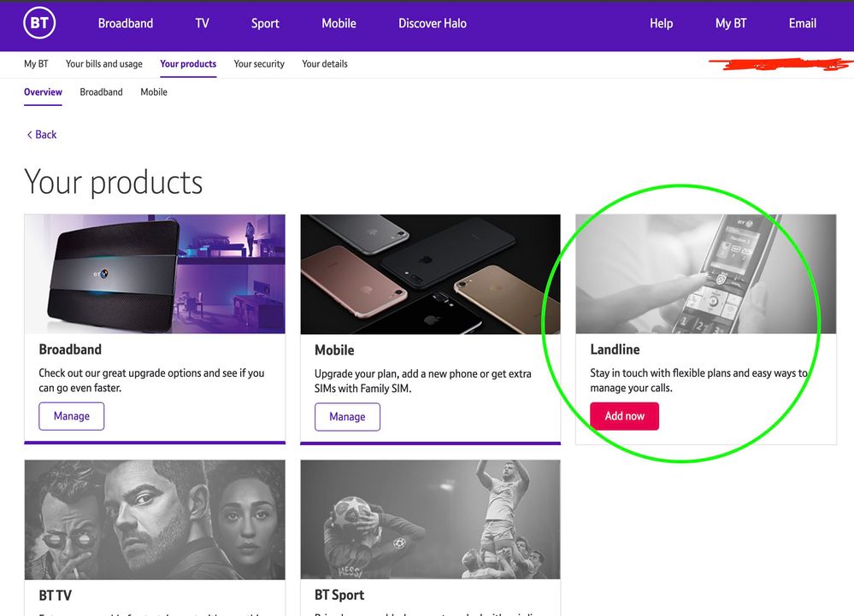Viewport: 854px width, 616px height.
Task: Click the Help link in header
Action: [x=661, y=24]
